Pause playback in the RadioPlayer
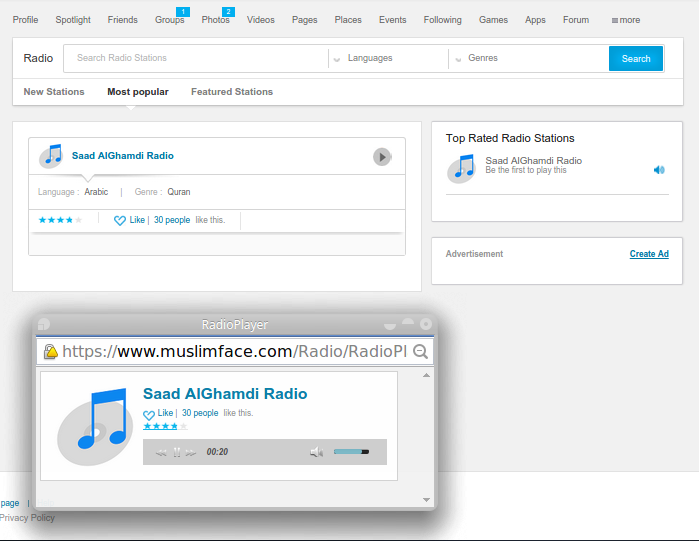Viewport: 699px width, 541px height. click(177, 452)
